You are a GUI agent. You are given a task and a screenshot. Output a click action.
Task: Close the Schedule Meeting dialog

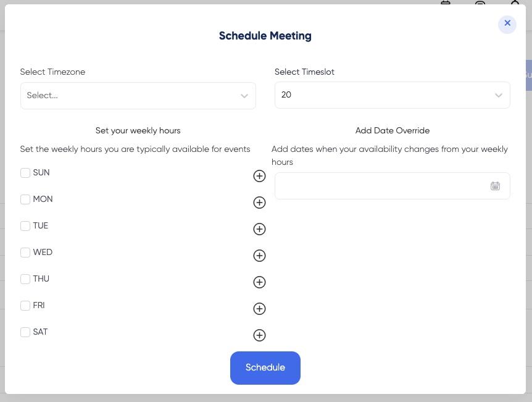[507, 23]
